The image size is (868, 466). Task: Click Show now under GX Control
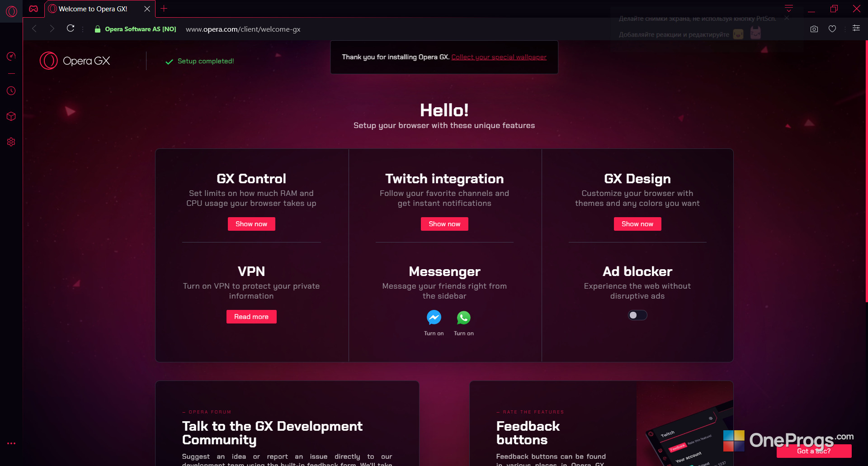[x=251, y=224]
